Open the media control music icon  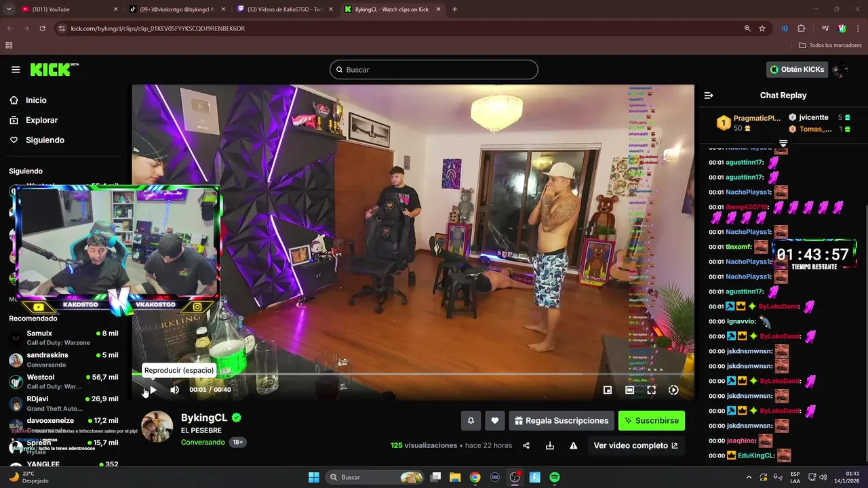click(x=825, y=28)
